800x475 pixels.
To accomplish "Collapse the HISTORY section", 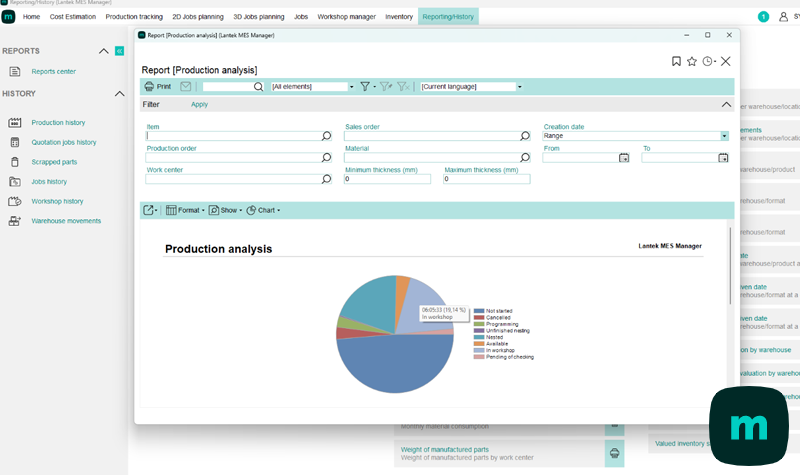I will (x=119, y=94).
